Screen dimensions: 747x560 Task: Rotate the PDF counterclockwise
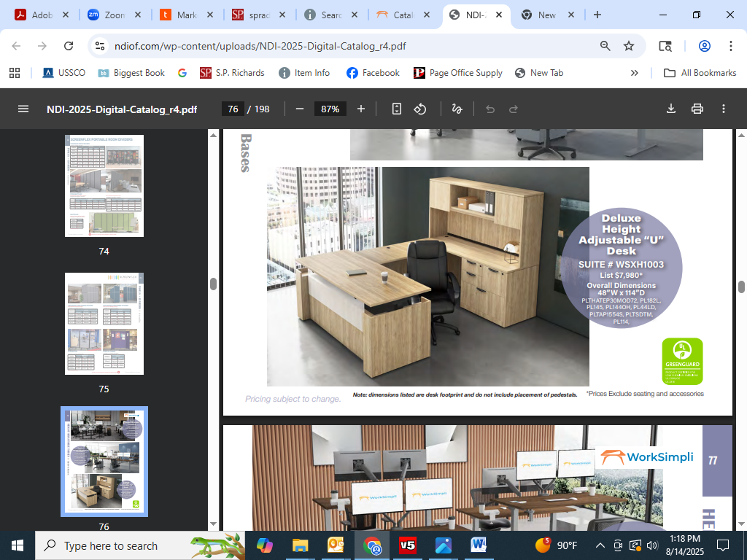pos(420,109)
